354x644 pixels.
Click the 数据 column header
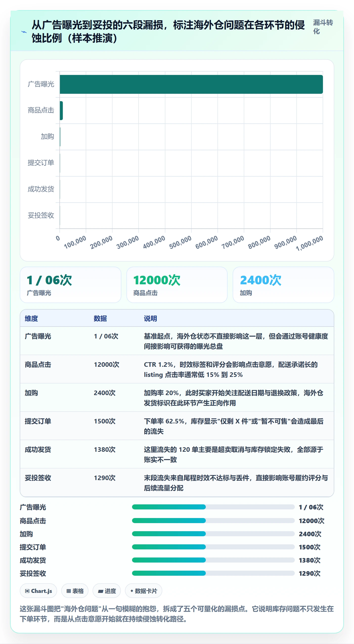pos(100,318)
